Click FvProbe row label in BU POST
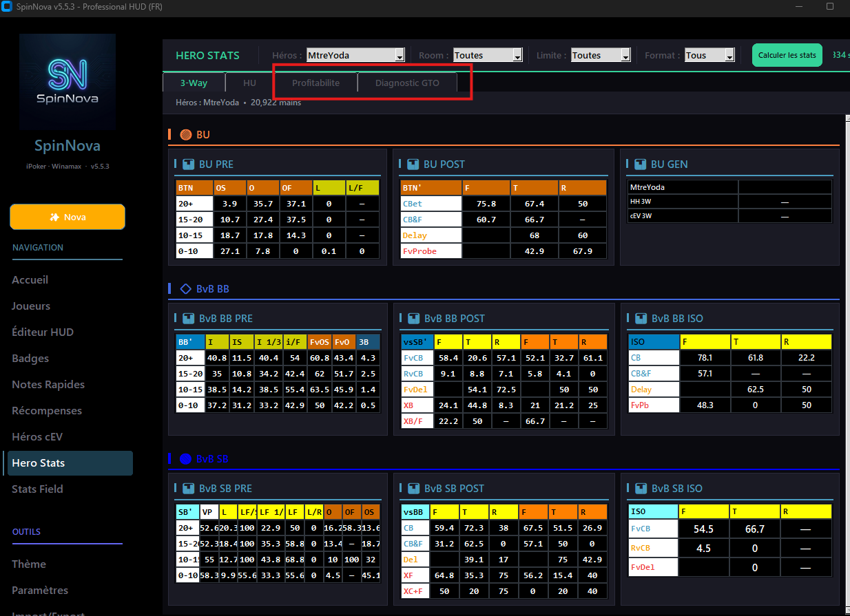Screen dimensions: 850x616 [431, 251]
